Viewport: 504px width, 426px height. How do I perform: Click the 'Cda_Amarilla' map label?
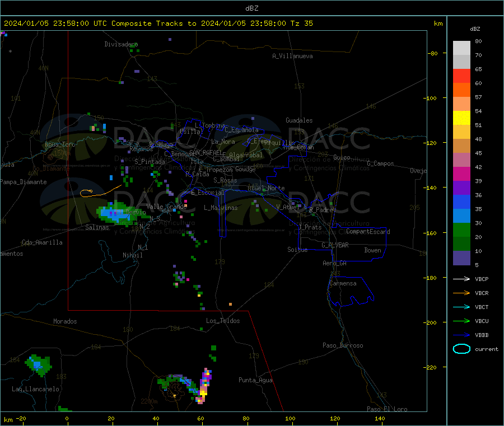(42, 242)
